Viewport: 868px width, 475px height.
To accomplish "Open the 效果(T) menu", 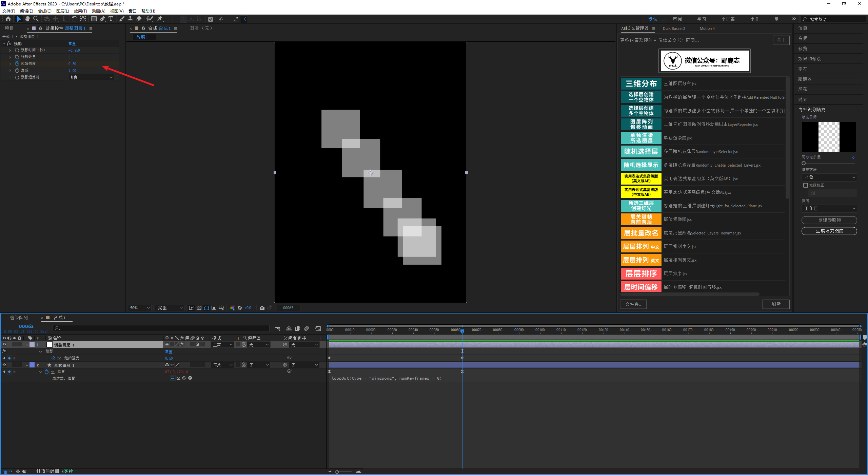I will pyautogui.click(x=80, y=11).
